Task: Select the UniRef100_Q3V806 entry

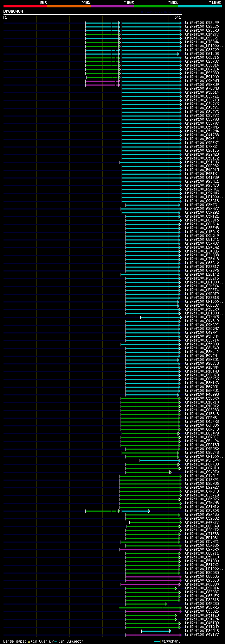Action: (x=202, y=511)
